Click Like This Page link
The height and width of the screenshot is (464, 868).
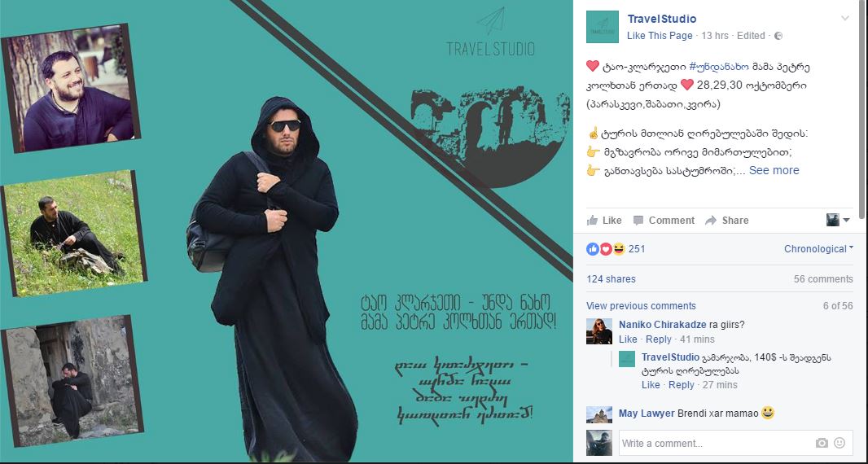[660, 36]
